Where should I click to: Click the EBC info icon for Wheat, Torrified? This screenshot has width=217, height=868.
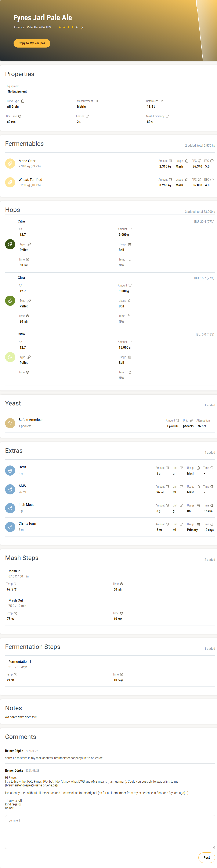(212, 180)
